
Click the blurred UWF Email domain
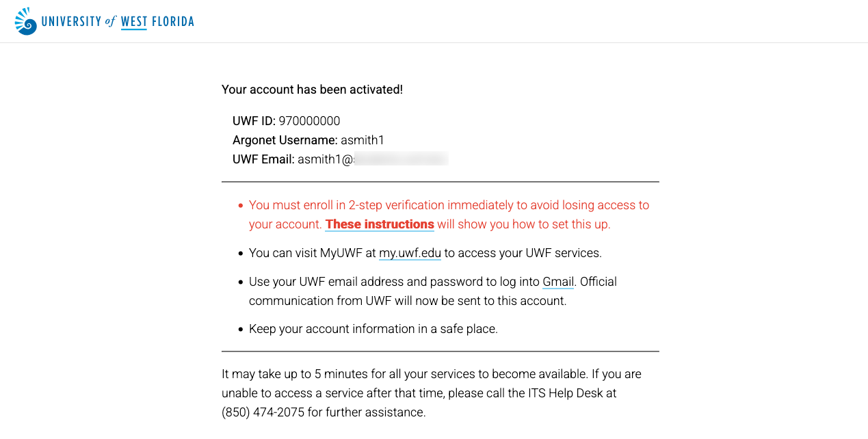click(401, 159)
